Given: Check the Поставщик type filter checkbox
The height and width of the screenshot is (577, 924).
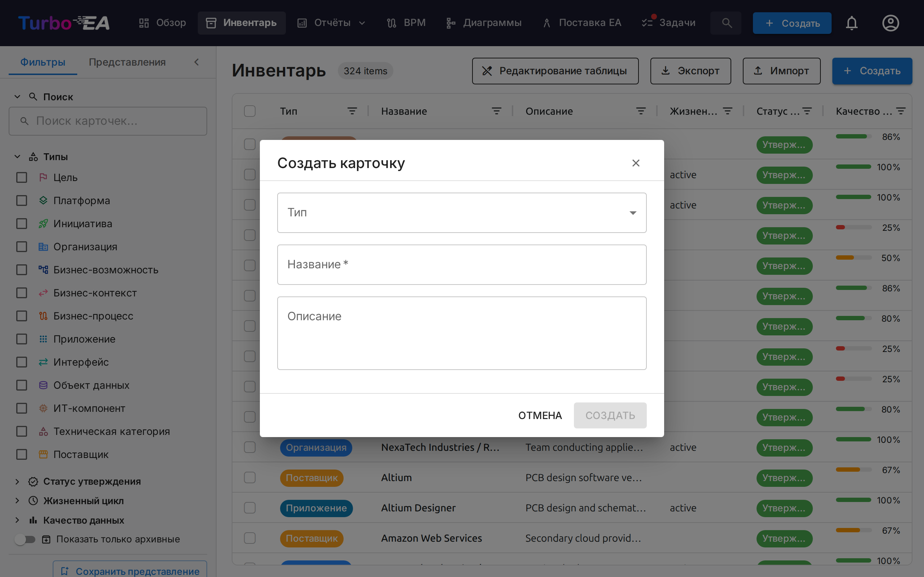Looking at the screenshot, I should pos(22,454).
